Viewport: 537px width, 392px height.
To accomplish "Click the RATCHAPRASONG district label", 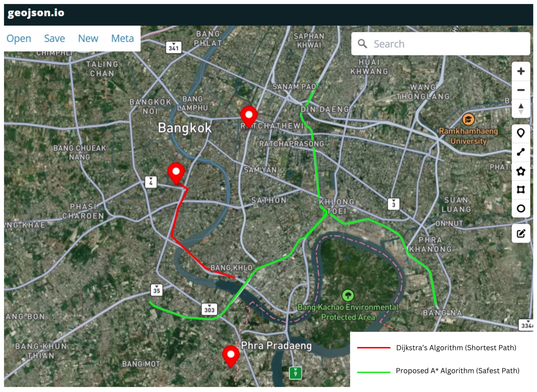I will (x=291, y=144).
